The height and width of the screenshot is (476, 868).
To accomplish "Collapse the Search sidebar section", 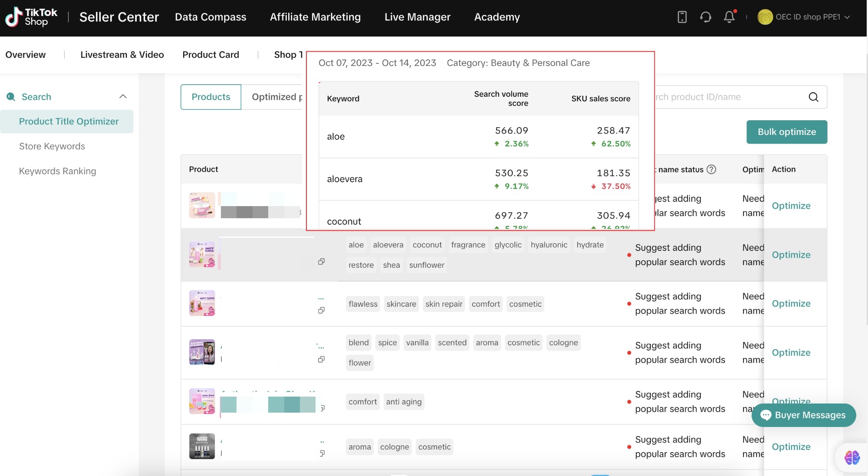I will coord(123,96).
